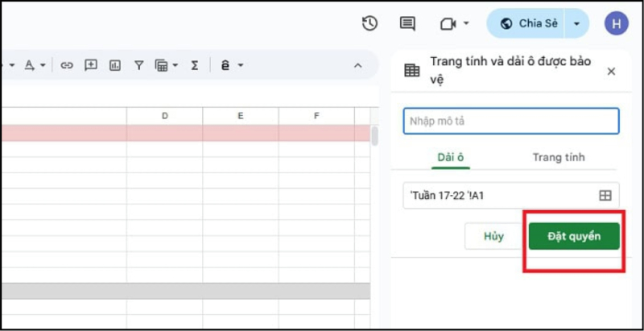The height and width of the screenshot is (331, 644).
Task: Click the insert link icon
Action: [67, 65]
